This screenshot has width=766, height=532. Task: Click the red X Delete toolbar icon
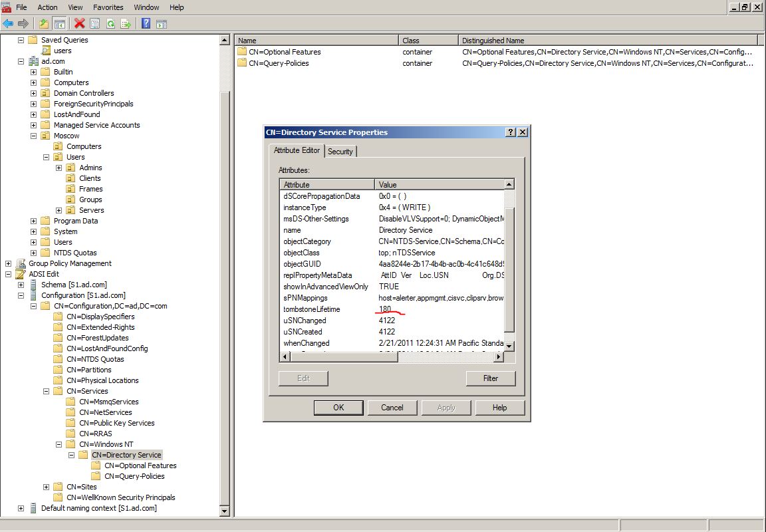[x=79, y=23]
